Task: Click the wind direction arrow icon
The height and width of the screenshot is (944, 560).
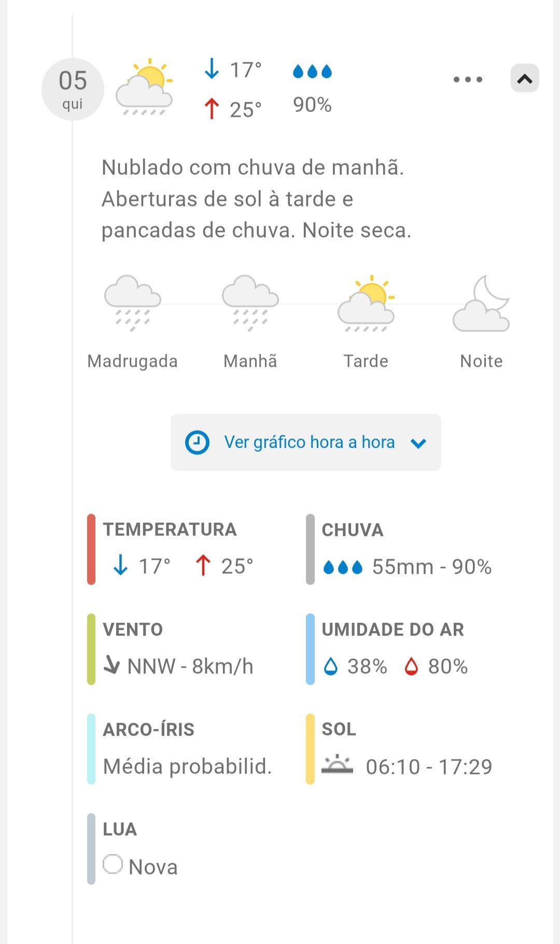Action: tap(111, 664)
